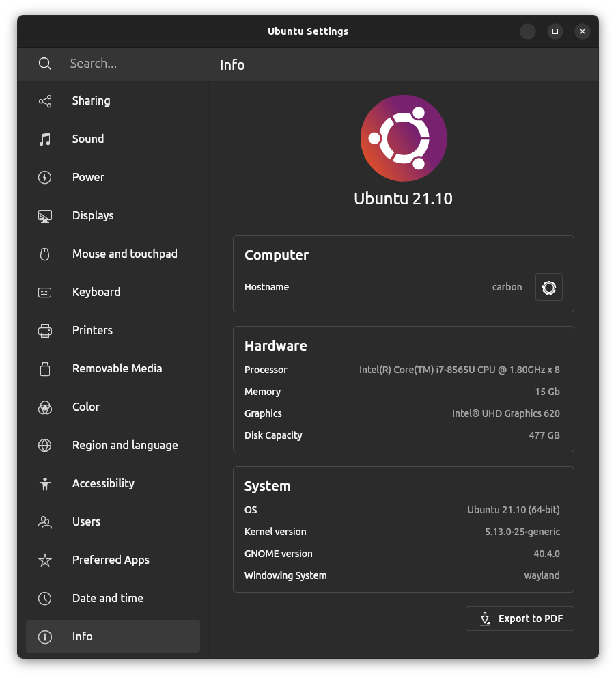Image resolution: width=616 pixels, height=678 pixels.
Task: Click the Ubuntu logo at the top
Action: pyautogui.click(x=404, y=138)
